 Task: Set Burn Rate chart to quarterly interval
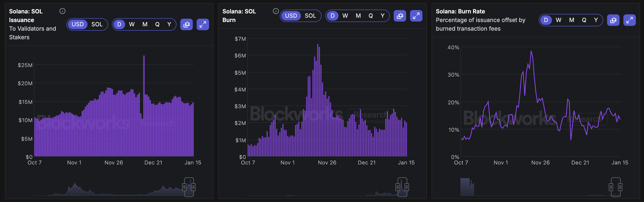point(584,20)
